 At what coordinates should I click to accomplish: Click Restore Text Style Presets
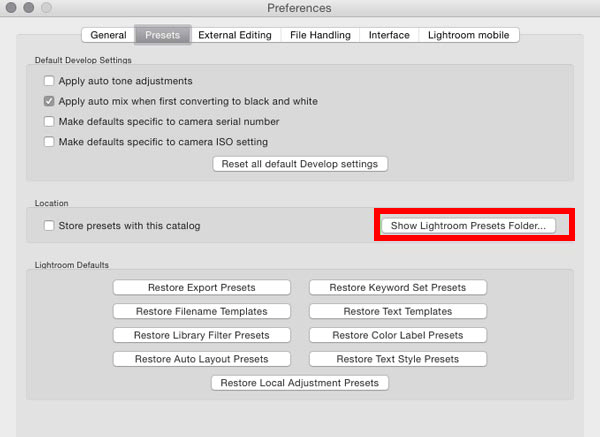[398, 359]
